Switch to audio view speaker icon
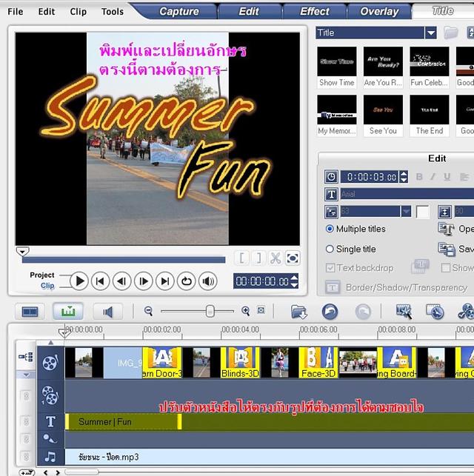Screen dimensions: 474x476 pyautogui.click(x=107, y=312)
